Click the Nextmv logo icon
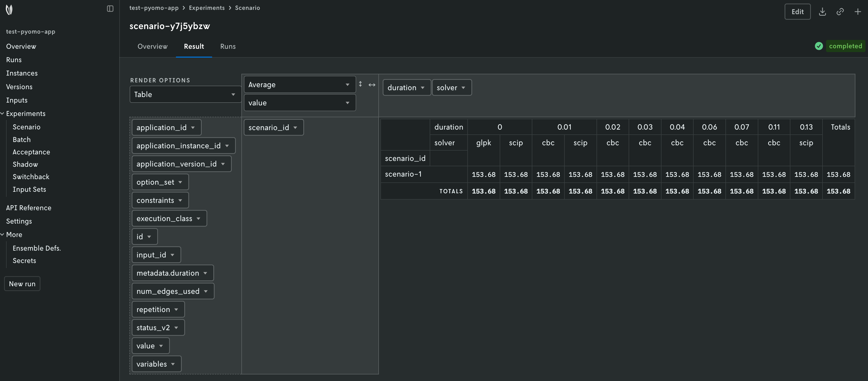Viewport: 868px width, 381px height. tap(9, 10)
